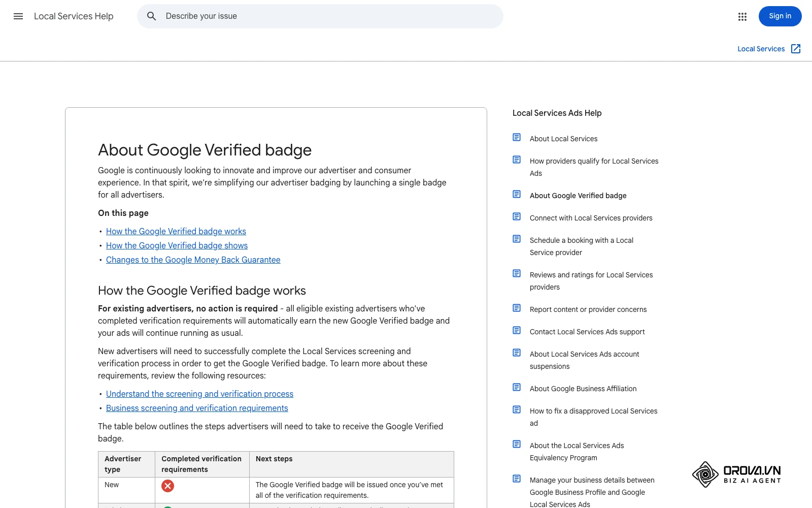Screen dimensions: 812x508
Task: Open How providers qualify for Local Services Ads
Action: click(594, 167)
